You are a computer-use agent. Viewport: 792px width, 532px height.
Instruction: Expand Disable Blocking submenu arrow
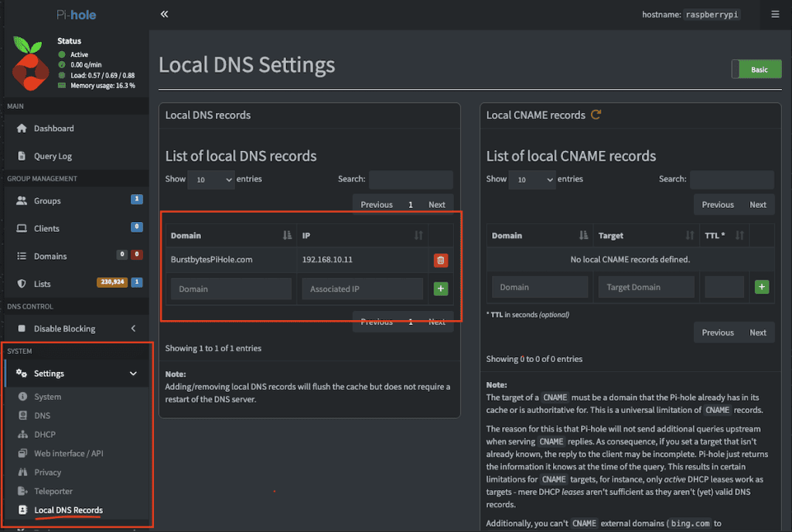[133, 329]
